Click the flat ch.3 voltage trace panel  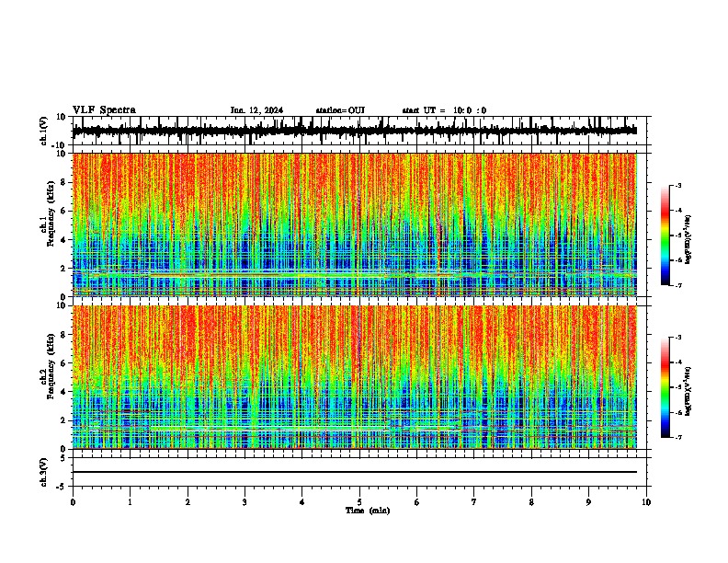[x=361, y=472]
